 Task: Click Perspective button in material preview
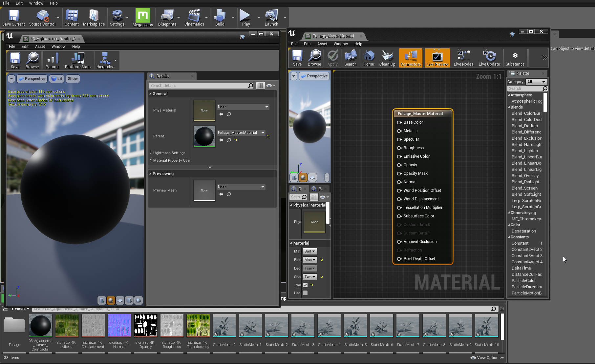[x=314, y=76]
